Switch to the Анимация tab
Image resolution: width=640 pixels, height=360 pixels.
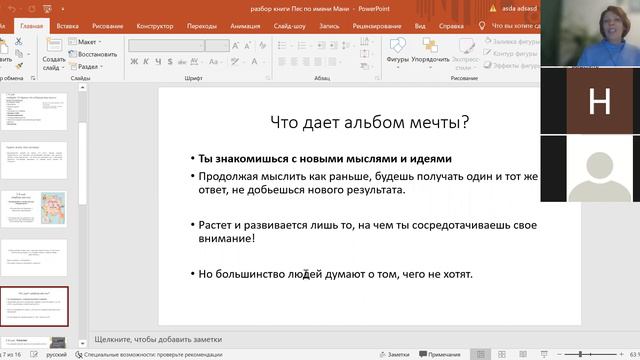(245, 26)
